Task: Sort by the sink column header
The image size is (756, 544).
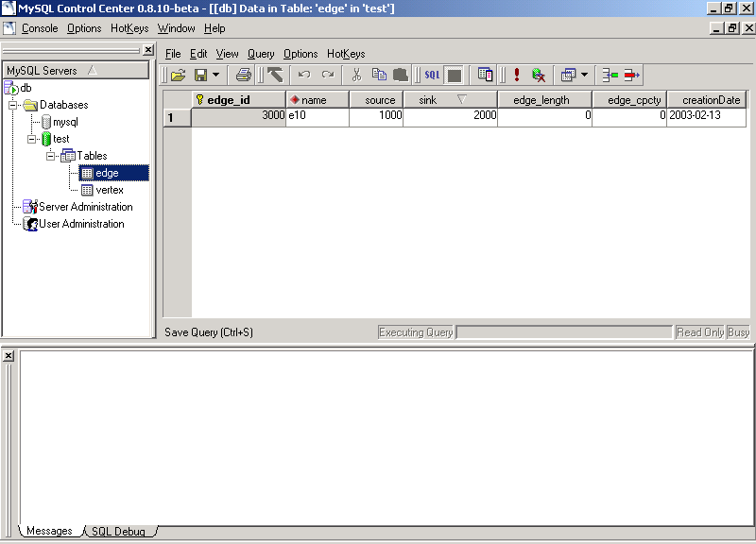Action: [x=450, y=100]
